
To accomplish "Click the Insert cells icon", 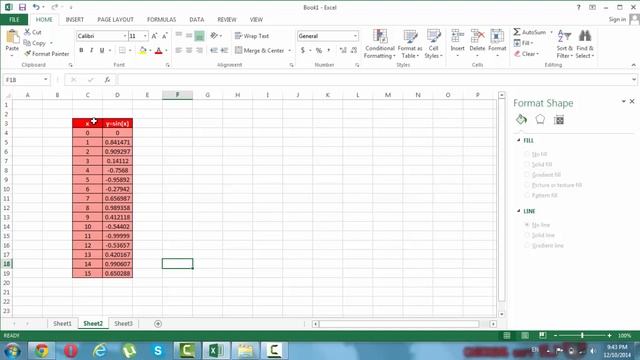I will 458,37.
